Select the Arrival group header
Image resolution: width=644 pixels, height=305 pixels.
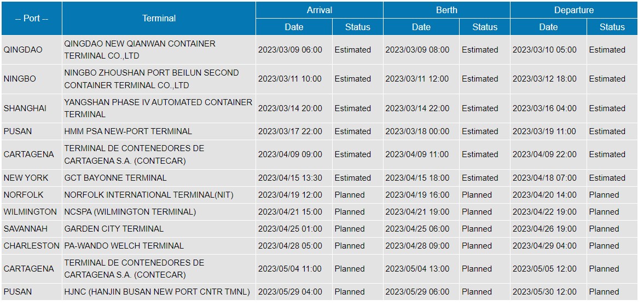(319, 10)
